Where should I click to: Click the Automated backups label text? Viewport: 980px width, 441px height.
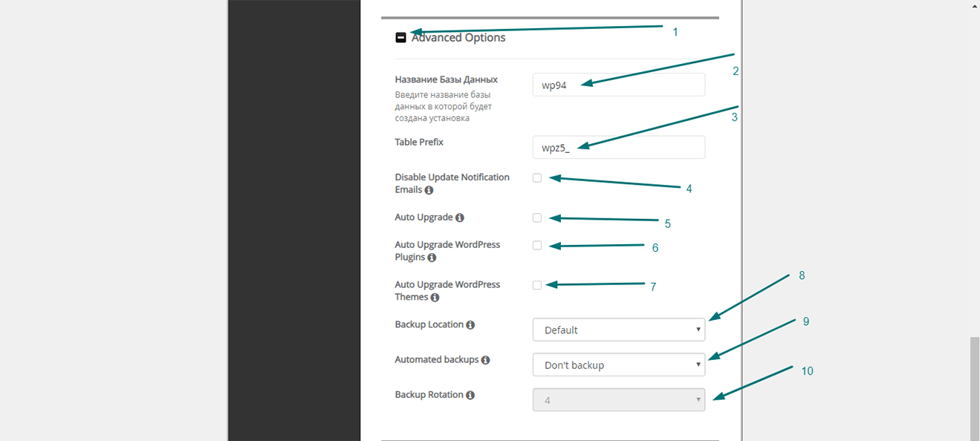point(437,359)
